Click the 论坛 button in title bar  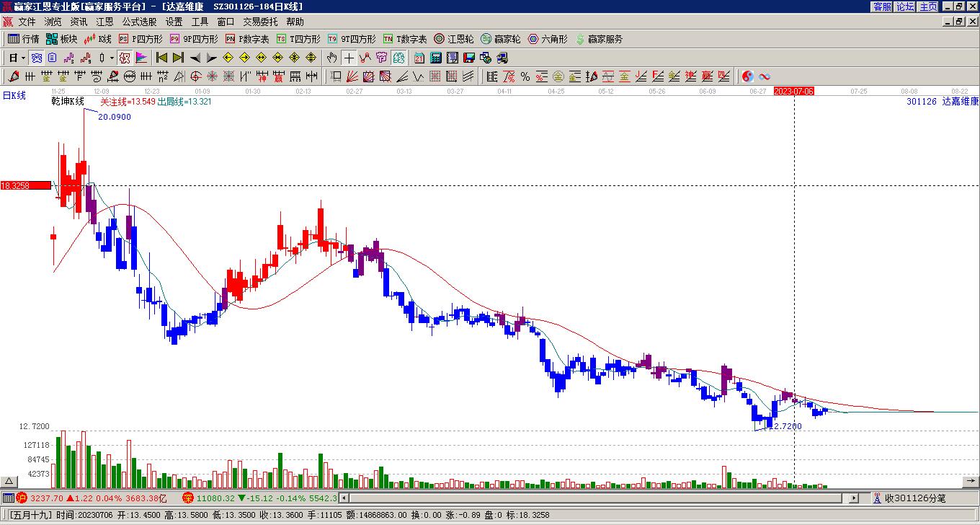click(x=905, y=6)
